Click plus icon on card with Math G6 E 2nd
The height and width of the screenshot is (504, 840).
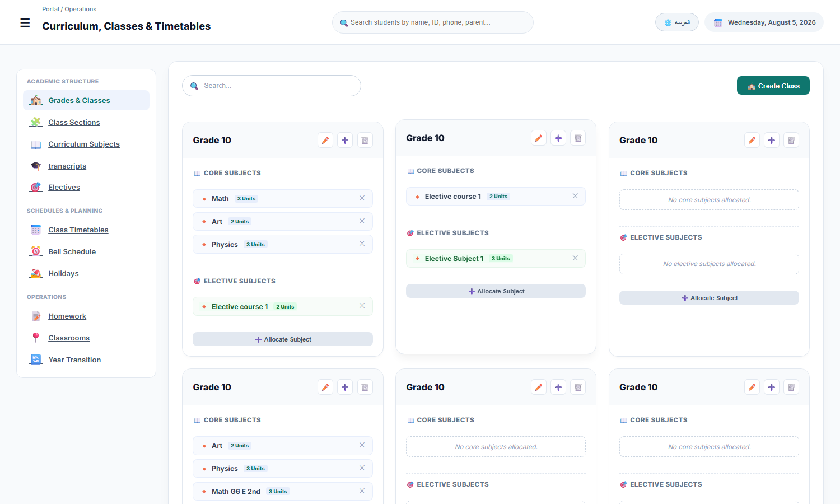tap(345, 387)
